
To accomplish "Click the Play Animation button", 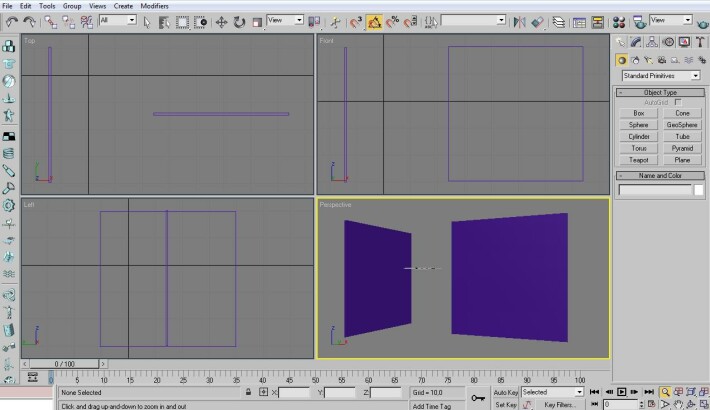I will point(621,392).
